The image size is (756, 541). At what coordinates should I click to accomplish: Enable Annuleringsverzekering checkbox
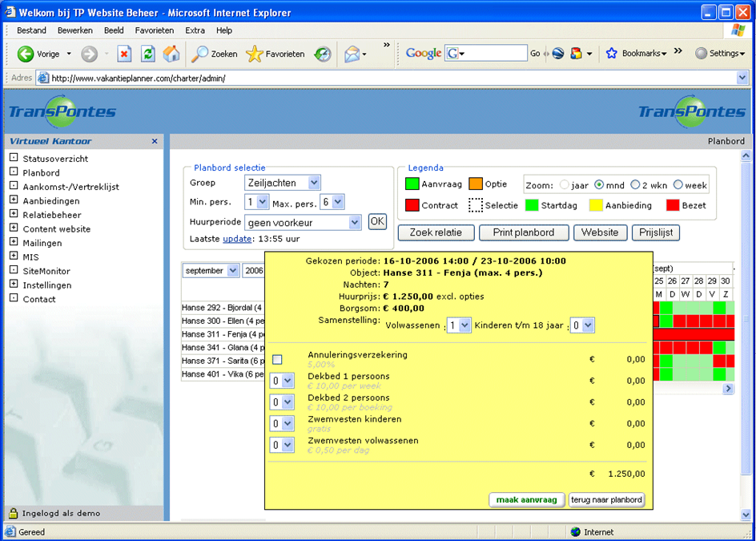[x=277, y=359]
